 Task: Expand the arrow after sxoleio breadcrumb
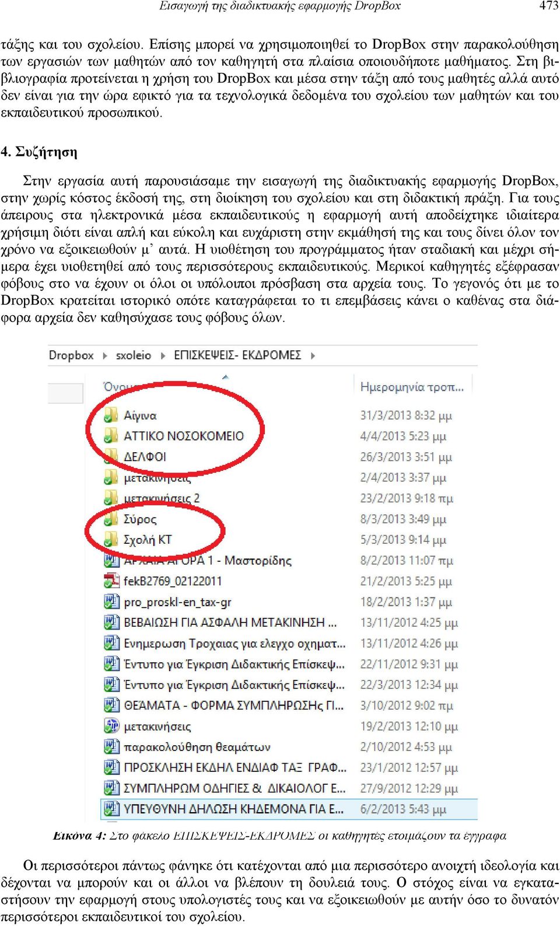coord(163,356)
